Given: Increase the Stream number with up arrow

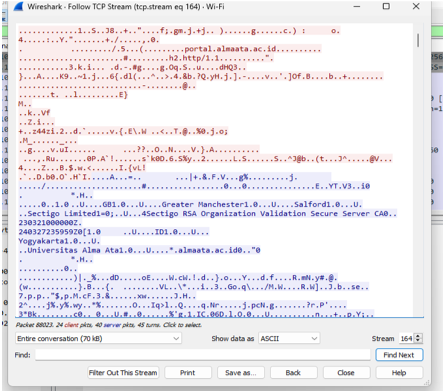Looking at the screenshot, I should click(419, 336).
